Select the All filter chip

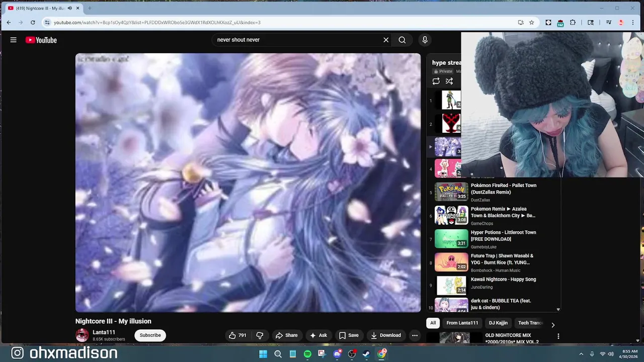pyautogui.click(x=433, y=323)
